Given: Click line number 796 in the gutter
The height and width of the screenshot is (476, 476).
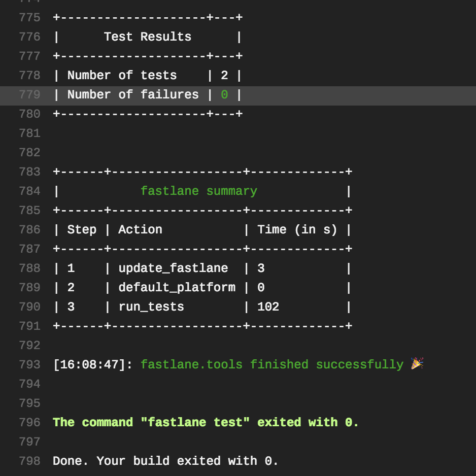Looking at the screenshot, I should point(29,423).
